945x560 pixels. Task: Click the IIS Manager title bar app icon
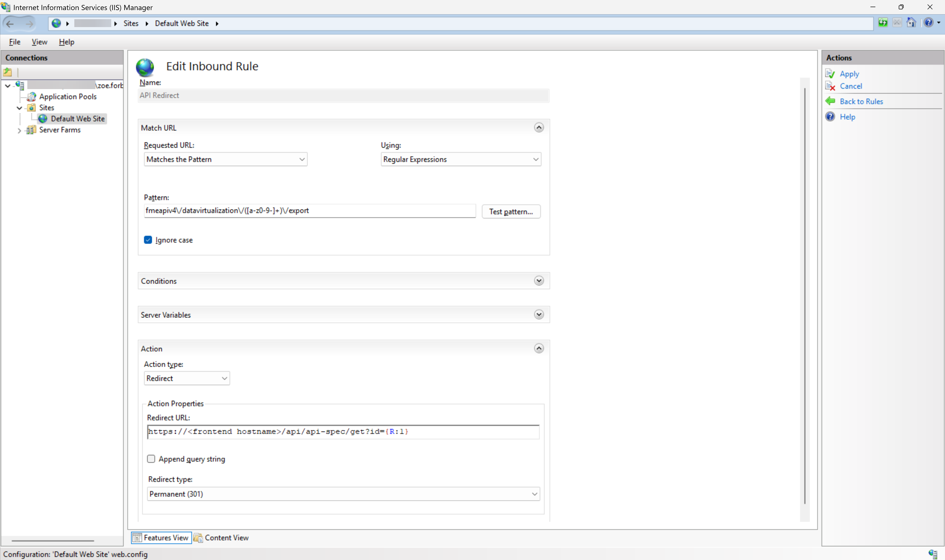(6, 7)
